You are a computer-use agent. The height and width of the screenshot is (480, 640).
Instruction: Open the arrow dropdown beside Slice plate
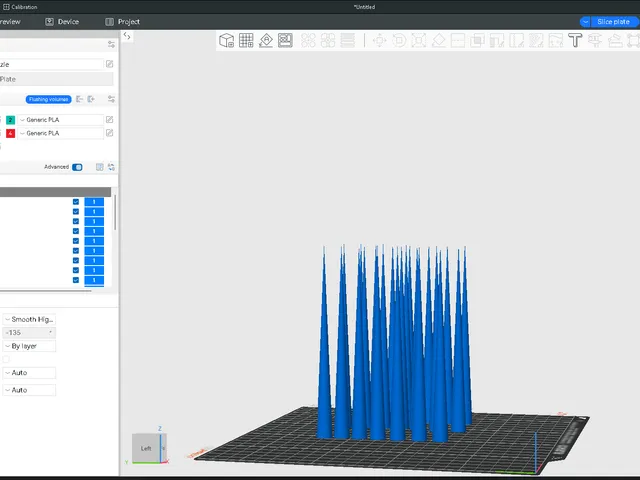pos(585,22)
